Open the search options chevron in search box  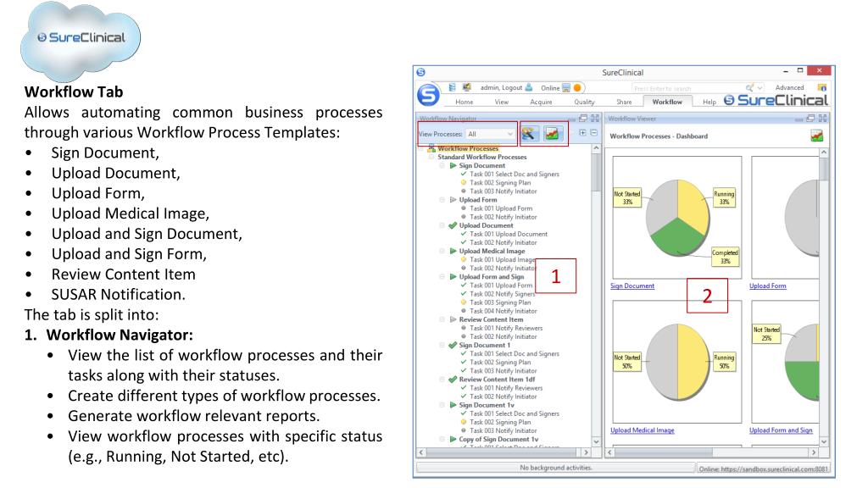pos(760,87)
